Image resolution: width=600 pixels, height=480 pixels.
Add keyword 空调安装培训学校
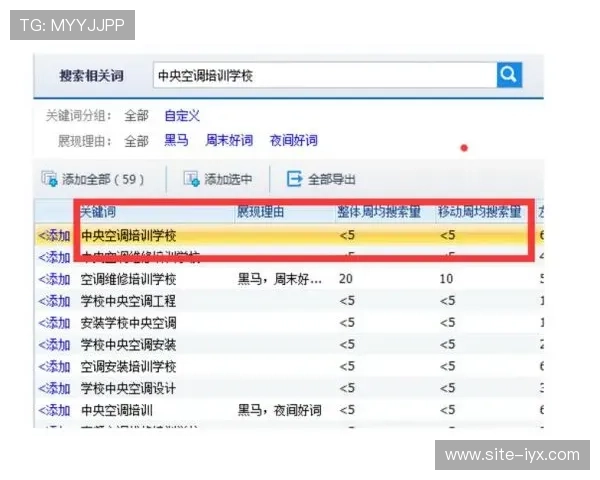click(x=54, y=367)
